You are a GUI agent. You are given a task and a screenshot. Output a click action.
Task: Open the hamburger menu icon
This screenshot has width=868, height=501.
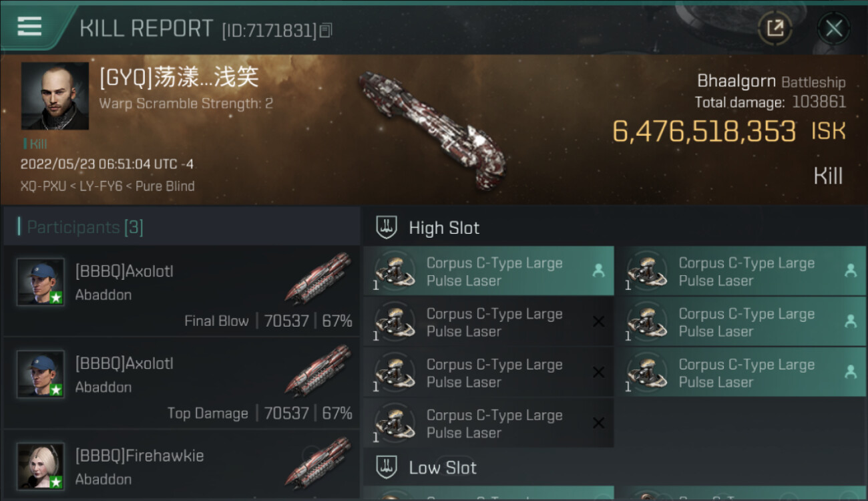[x=29, y=27]
